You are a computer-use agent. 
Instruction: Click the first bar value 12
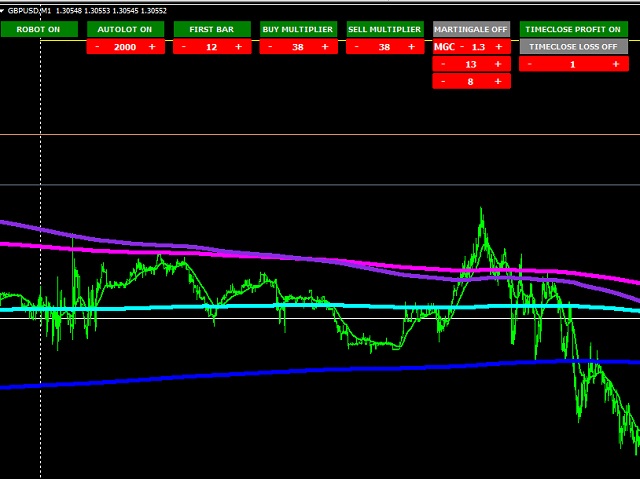(x=211, y=47)
